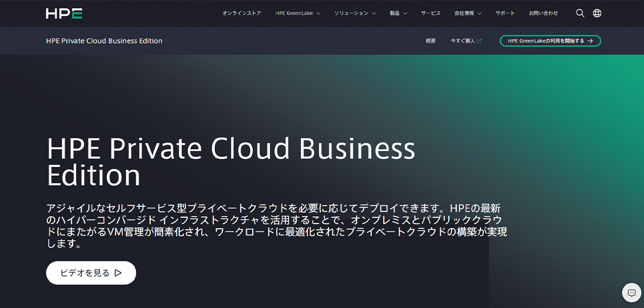This screenshot has width=644, height=308.
Task: Click the external-link icon beside 今すぐ購入
Action: (479, 41)
